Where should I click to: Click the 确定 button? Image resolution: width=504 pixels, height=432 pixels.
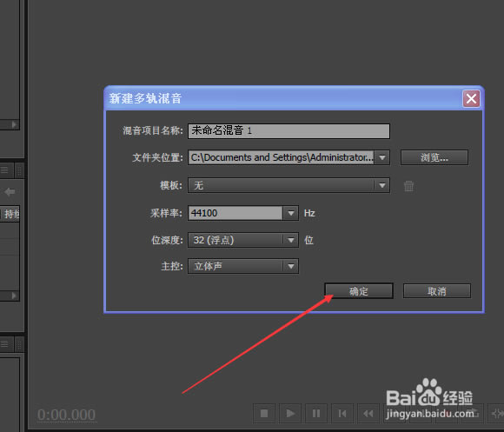359,291
